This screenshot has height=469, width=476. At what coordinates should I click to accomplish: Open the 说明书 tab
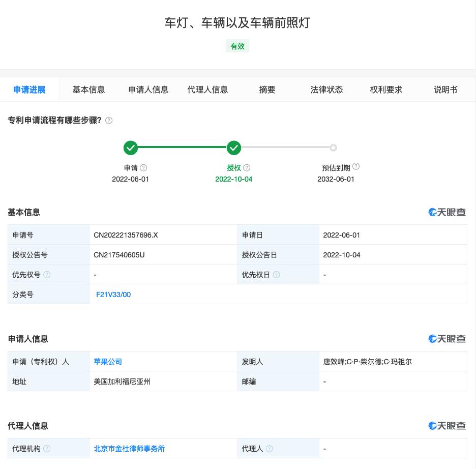click(x=445, y=90)
